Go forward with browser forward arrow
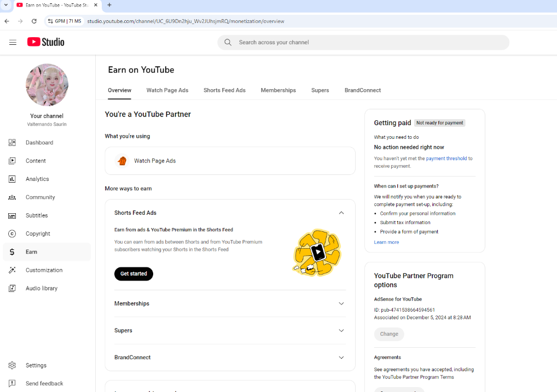Image resolution: width=557 pixels, height=392 pixels. coord(20,21)
